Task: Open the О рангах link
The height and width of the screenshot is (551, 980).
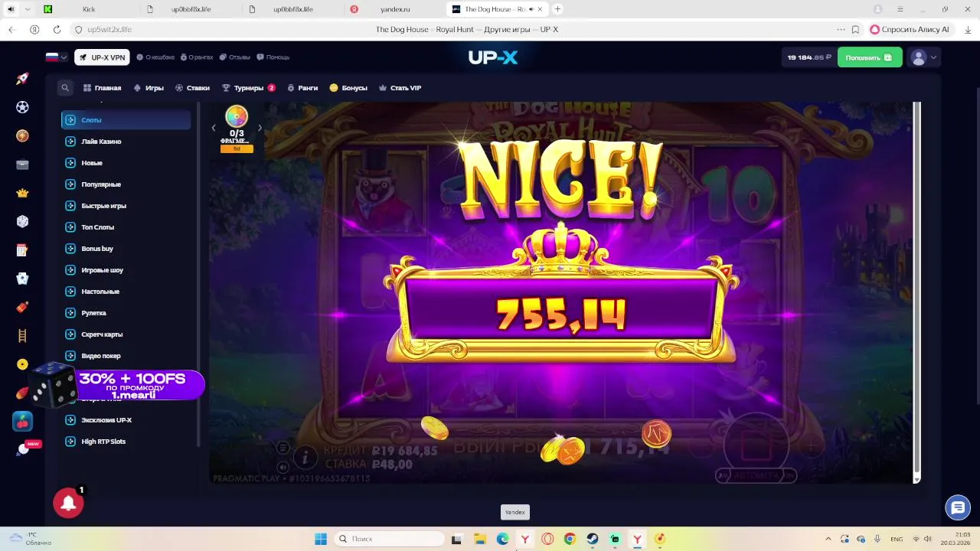Action: pyautogui.click(x=196, y=57)
